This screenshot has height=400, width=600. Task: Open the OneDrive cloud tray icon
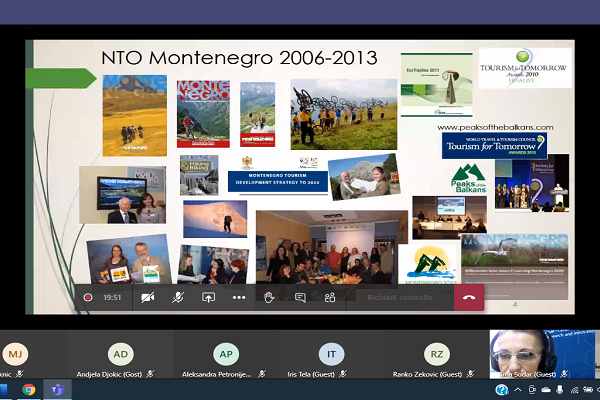point(546,390)
